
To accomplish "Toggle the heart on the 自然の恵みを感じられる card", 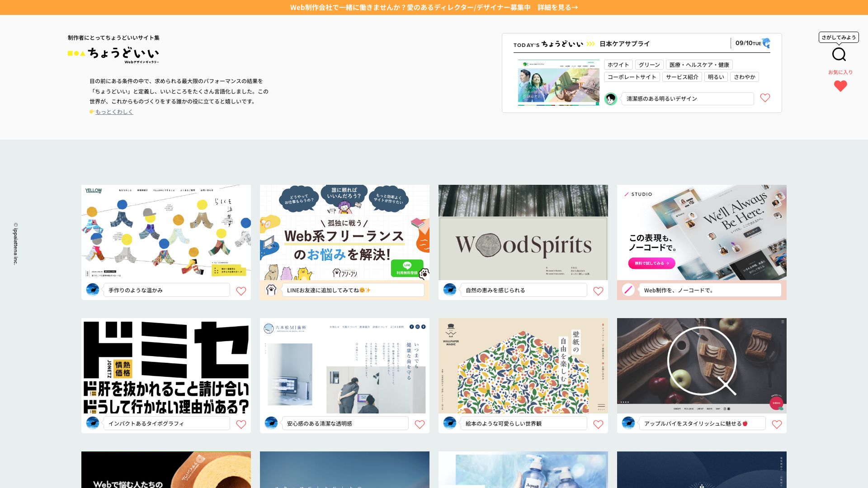I will tap(598, 291).
